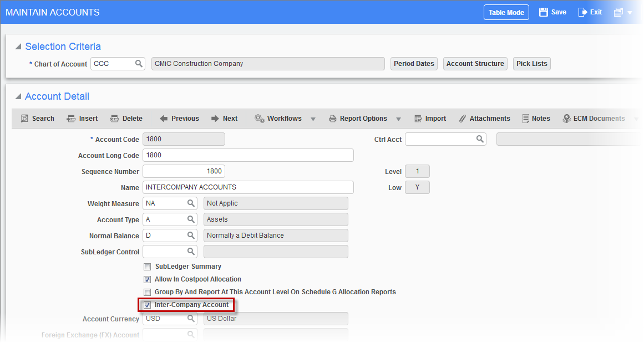Click the Chart of Account field
The image size is (644, 343).
118,64
